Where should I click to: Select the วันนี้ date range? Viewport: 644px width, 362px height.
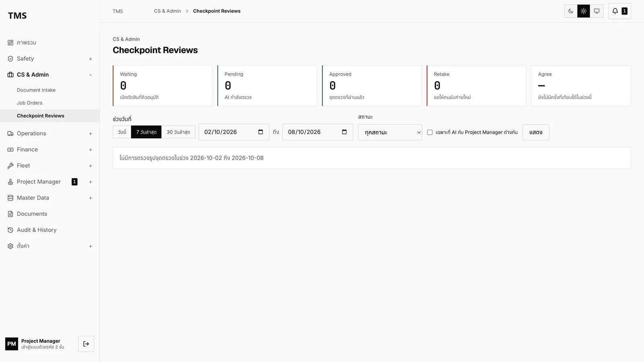click(122, 132)
